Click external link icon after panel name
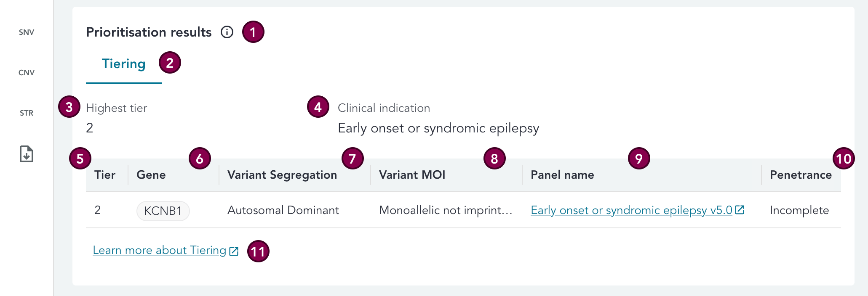The image size is (868, 296). pos(740,210)
